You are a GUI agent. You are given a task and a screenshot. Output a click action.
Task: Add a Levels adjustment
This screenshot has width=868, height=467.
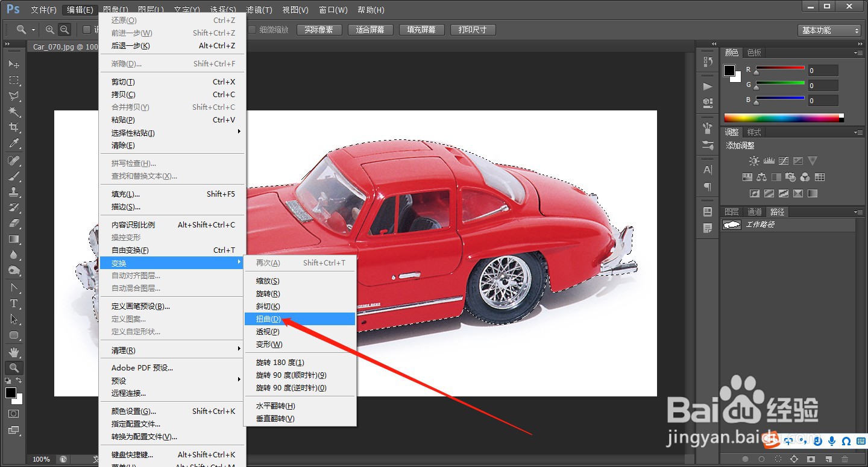(x=769, y=161)
